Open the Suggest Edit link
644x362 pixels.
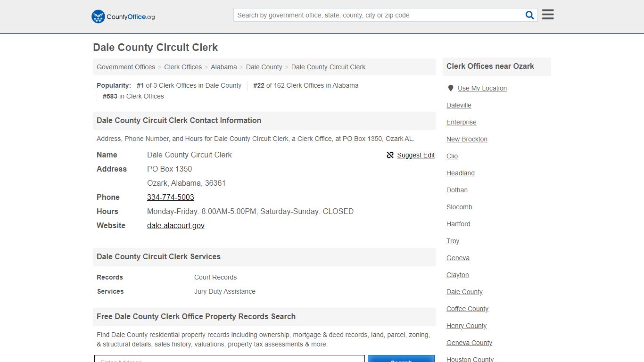point(416,155)
